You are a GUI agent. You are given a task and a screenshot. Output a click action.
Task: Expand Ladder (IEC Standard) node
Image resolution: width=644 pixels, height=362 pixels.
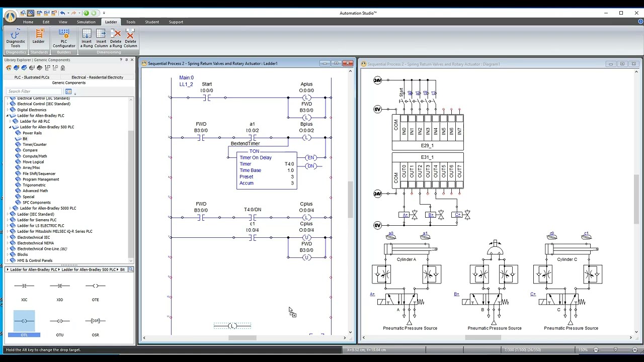click(8, 214)
